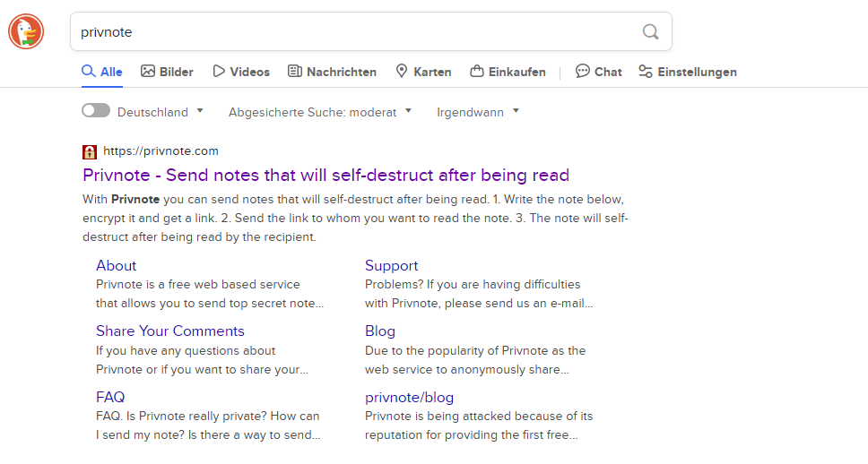Open the About sitelink

click(117, 266)
